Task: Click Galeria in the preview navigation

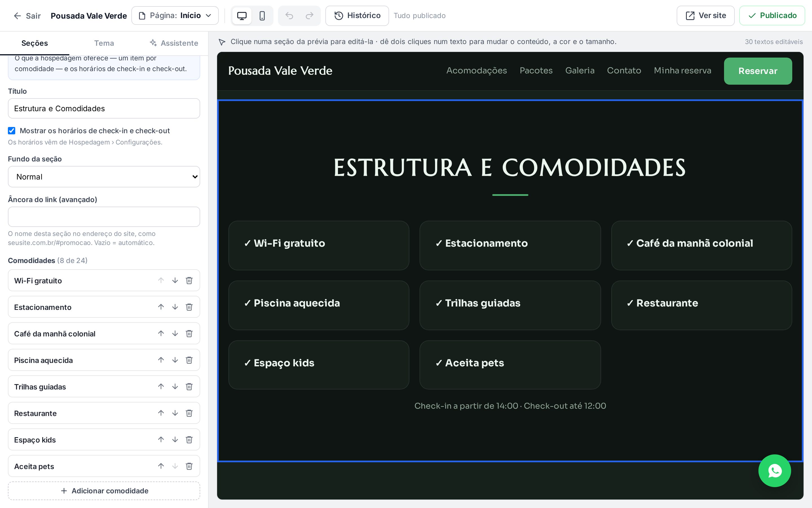Action: (580, 71)
